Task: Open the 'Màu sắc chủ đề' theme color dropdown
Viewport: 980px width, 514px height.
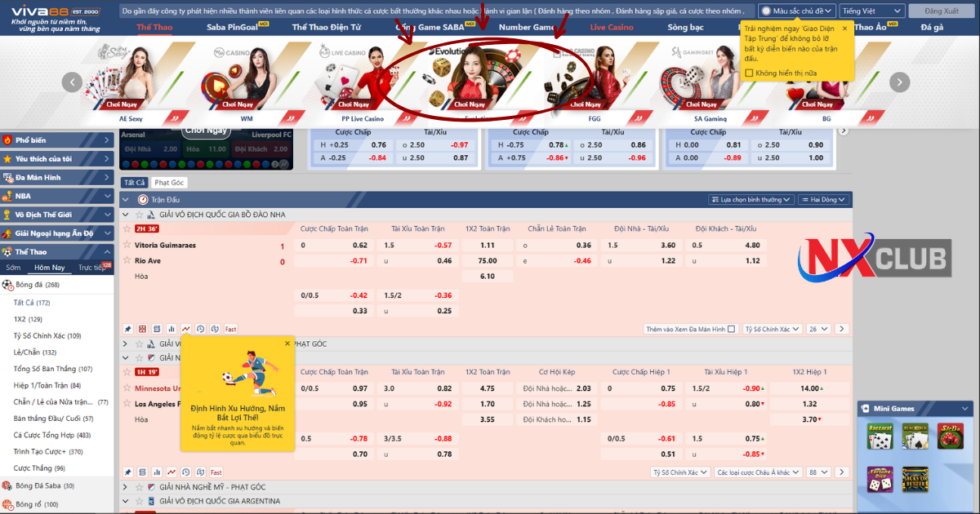Action: 797,11
